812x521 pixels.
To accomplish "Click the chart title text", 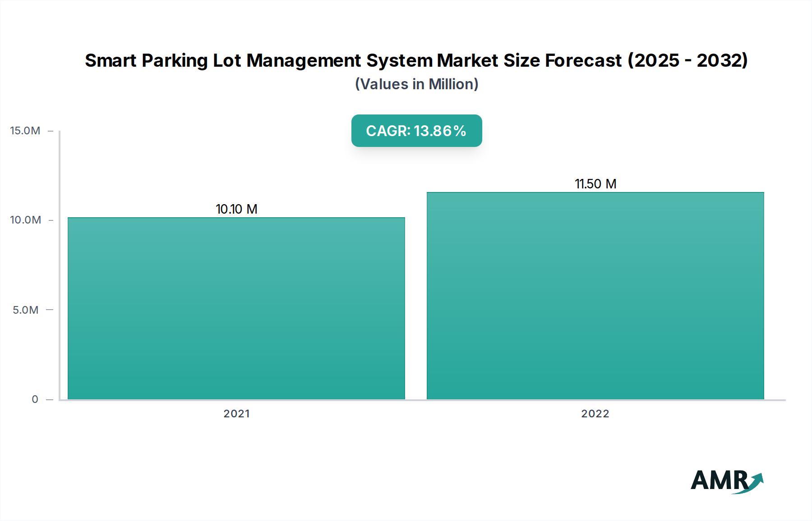I will 415,60.
